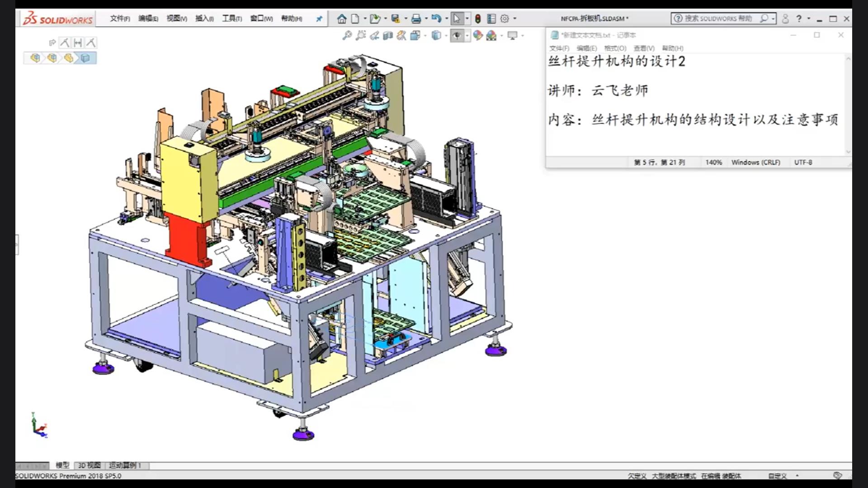Expand the Open file dropdown arrow

tap(385, 19)
